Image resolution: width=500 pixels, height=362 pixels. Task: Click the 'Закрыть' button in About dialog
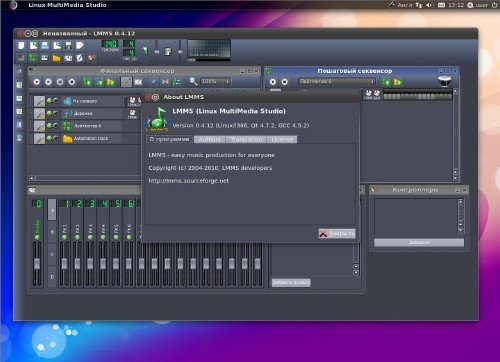pos(337,233)
